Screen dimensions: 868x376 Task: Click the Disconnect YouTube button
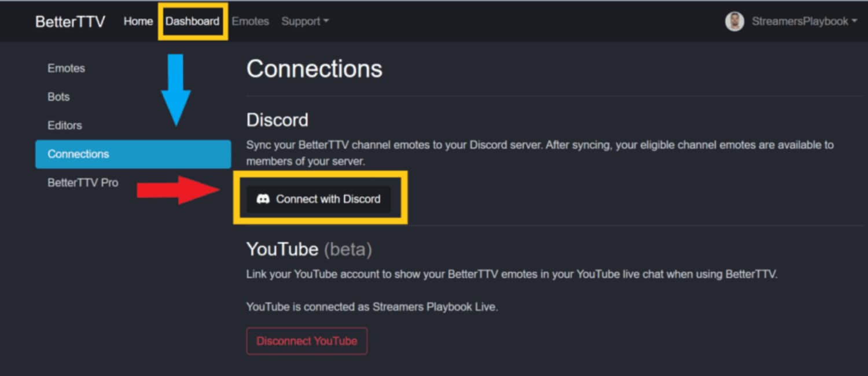(x=307, y=341)
